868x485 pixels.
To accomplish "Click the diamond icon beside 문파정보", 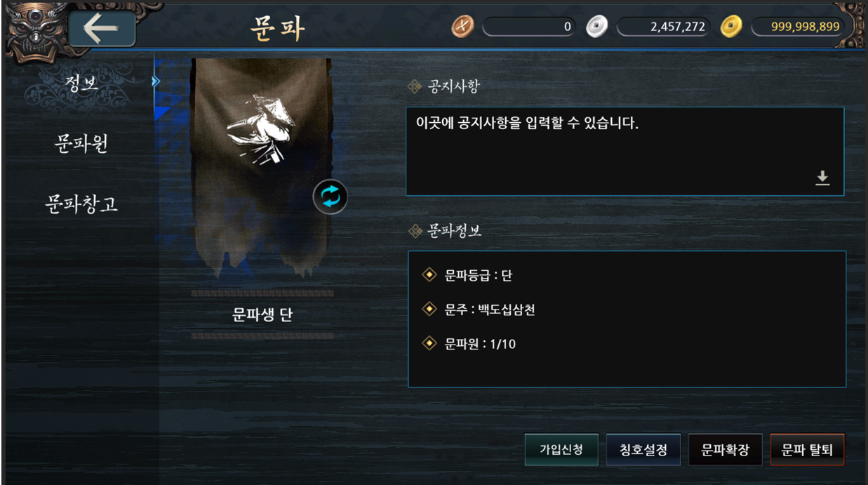I will 415,230.
